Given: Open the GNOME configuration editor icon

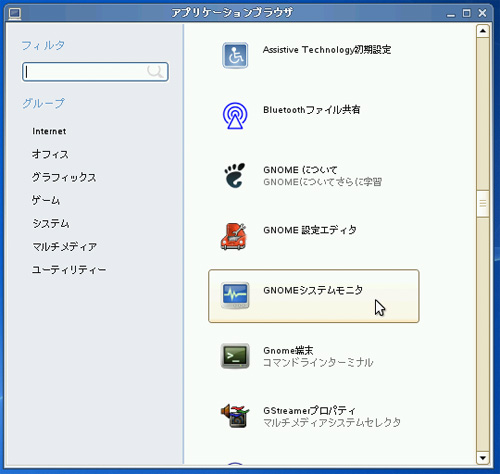Looking at the screenshot, I should (x=234, y=236).
